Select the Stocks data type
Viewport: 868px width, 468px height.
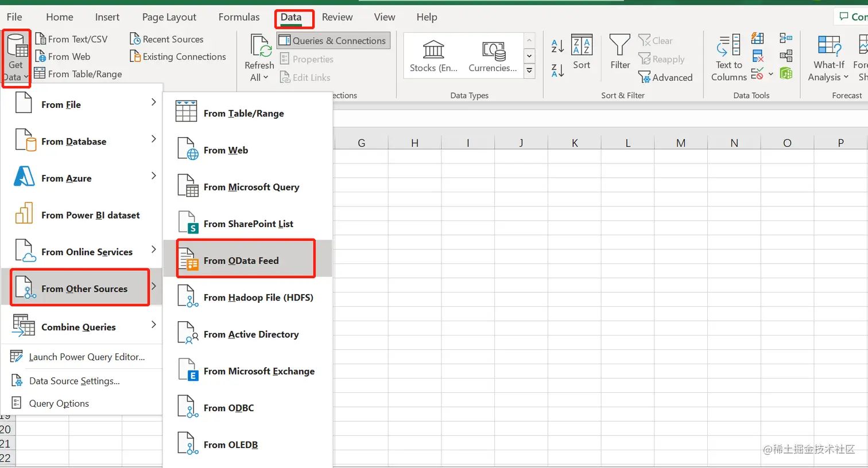point(433,54)
